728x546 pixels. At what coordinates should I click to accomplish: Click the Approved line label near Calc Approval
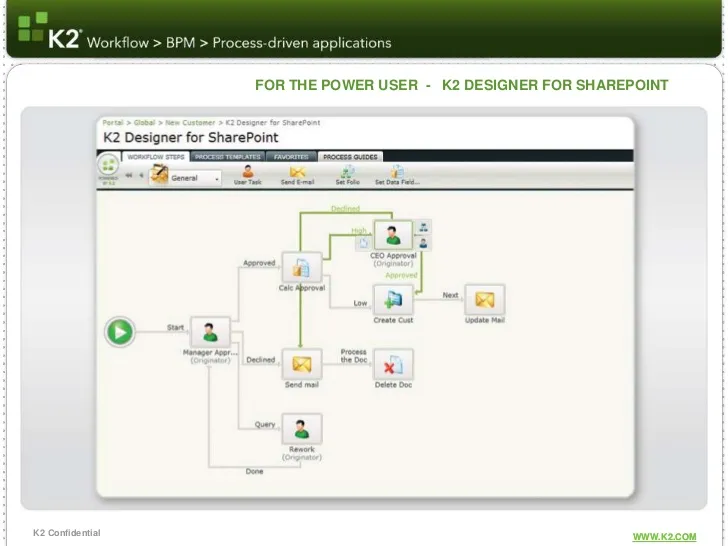[259, 263]
